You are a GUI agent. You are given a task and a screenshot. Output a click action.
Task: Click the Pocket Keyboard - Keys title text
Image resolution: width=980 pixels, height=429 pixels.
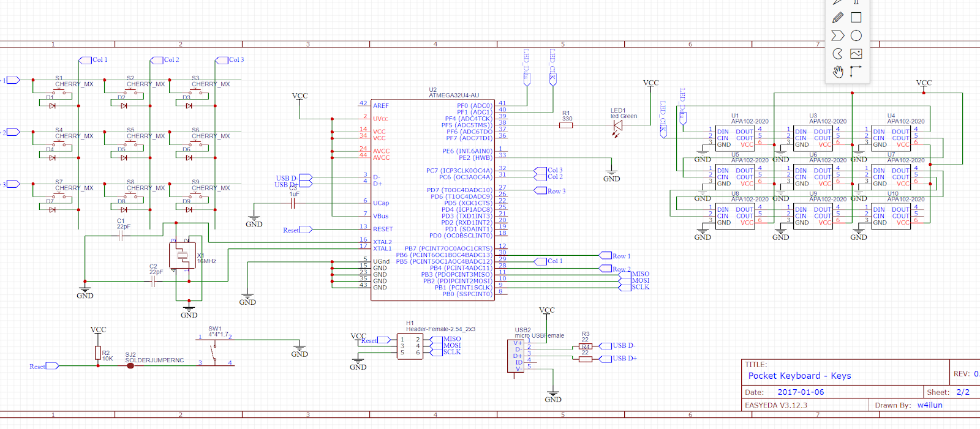tap(799, 376)
